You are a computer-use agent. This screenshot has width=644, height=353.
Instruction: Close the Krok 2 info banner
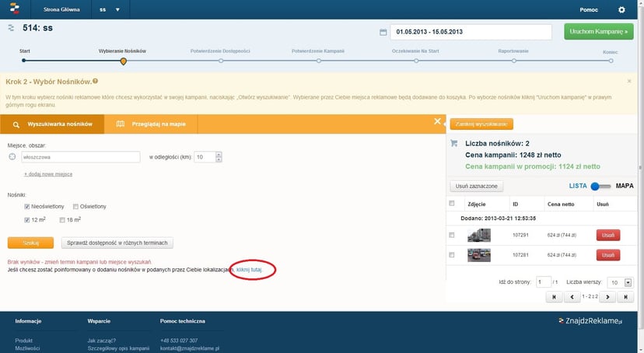pos(628,82)
